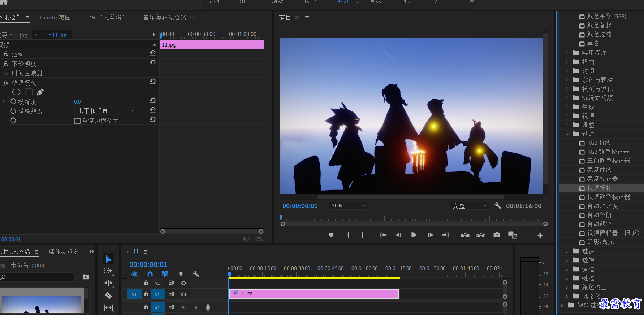Select the Selection arrow tool
Viewport: 644px width, 315px height.
point(108,259)
